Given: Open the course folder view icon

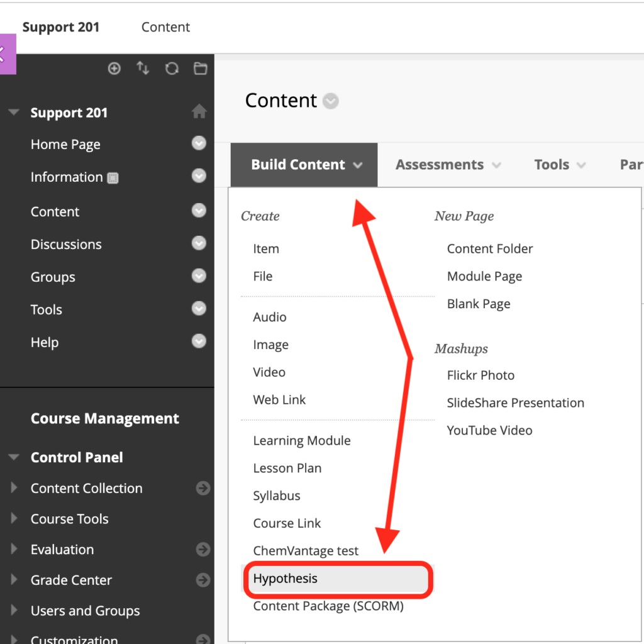Looking at the screenshot, I should (200, 69).
